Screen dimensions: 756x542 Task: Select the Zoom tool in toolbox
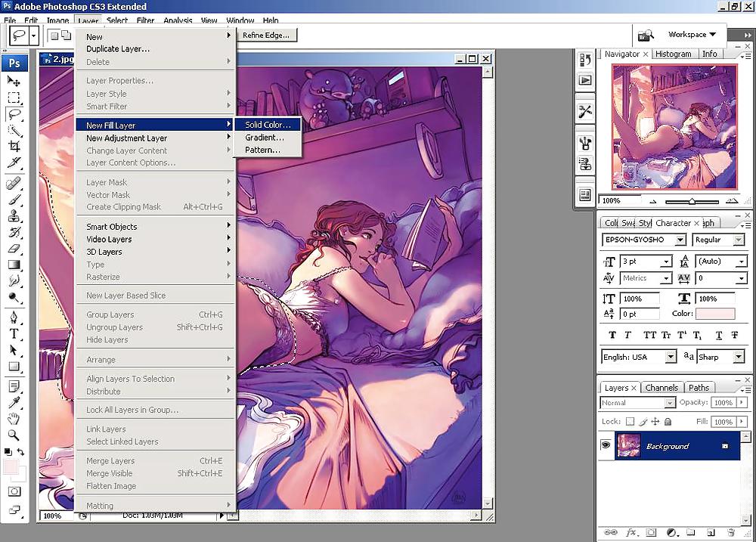point(14,435)
